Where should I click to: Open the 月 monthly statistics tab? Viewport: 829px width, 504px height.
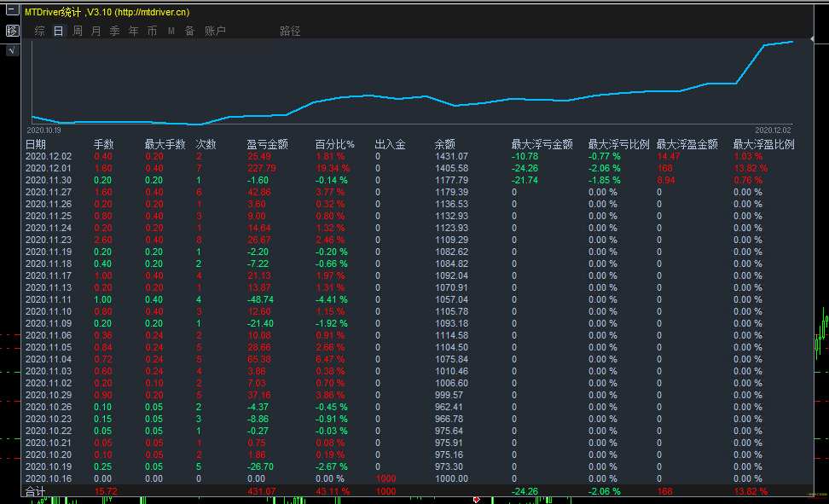[x=96, y=32]
